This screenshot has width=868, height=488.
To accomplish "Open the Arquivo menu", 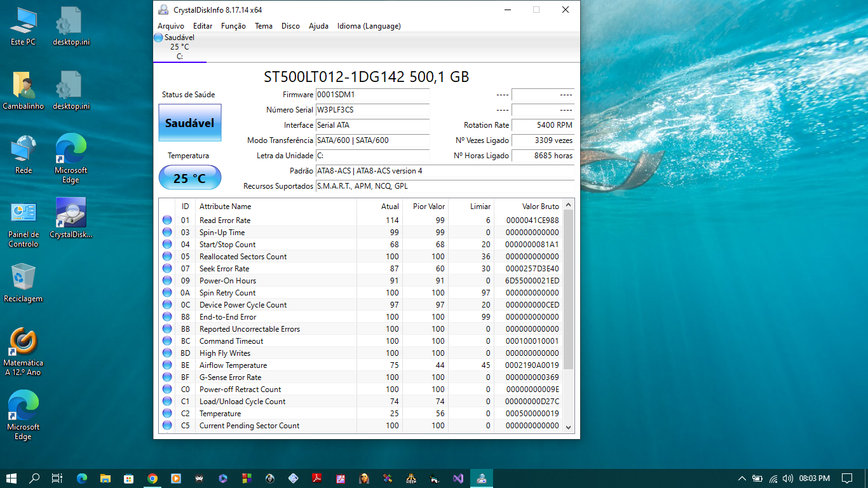I will [171, 26].
